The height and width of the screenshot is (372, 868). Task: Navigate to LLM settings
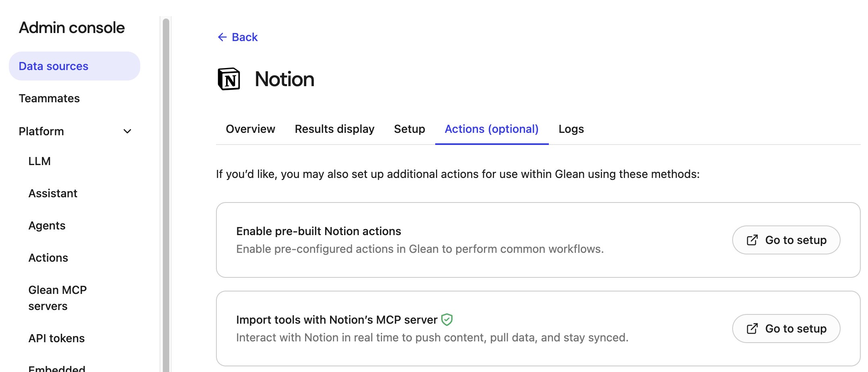pos(39,161)
